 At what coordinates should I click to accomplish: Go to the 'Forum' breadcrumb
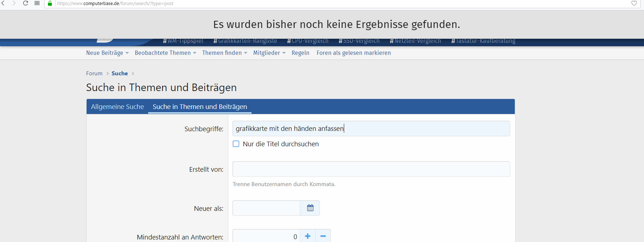(x=94, y=73)
